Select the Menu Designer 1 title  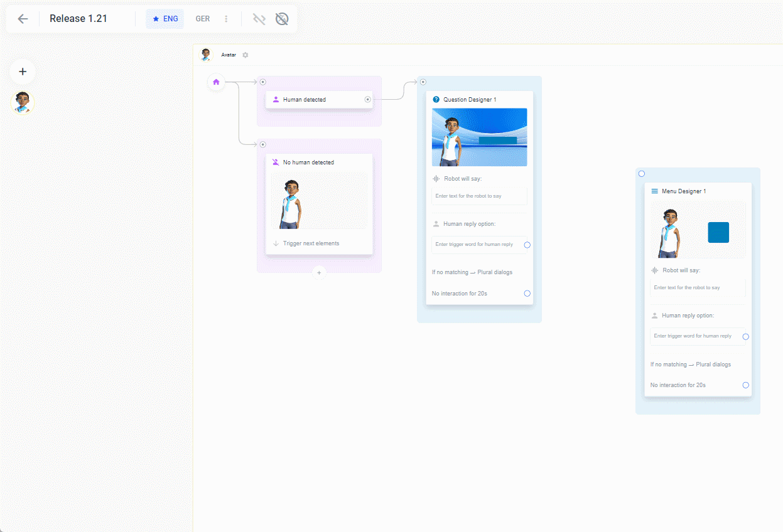click(x=684, y=191)
